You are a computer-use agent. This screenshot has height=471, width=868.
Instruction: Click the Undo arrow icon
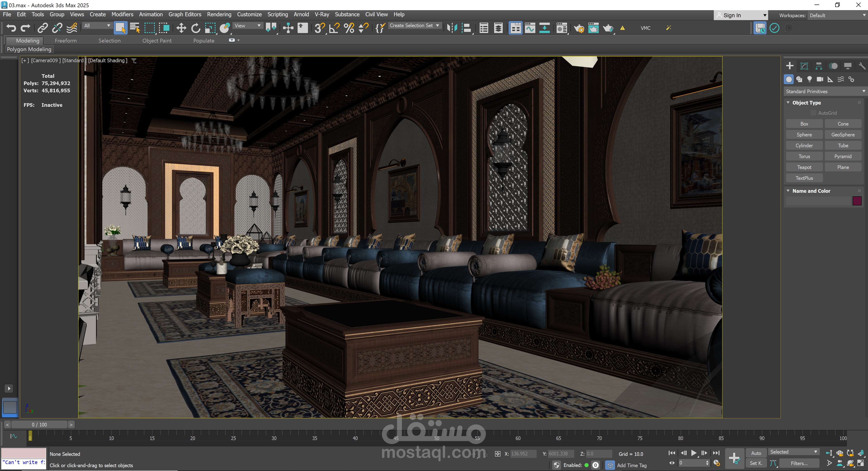click(x=11, y=28)
